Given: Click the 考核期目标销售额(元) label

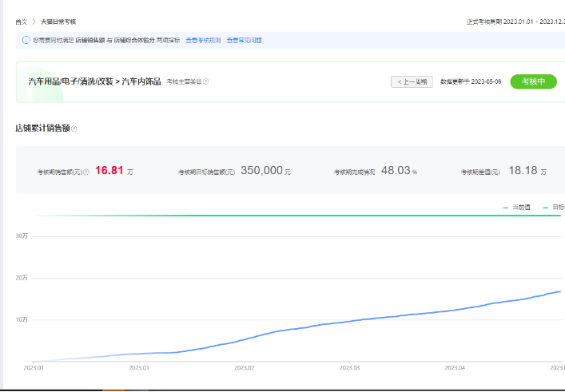Looking at the screenshot, I should 206,172.
